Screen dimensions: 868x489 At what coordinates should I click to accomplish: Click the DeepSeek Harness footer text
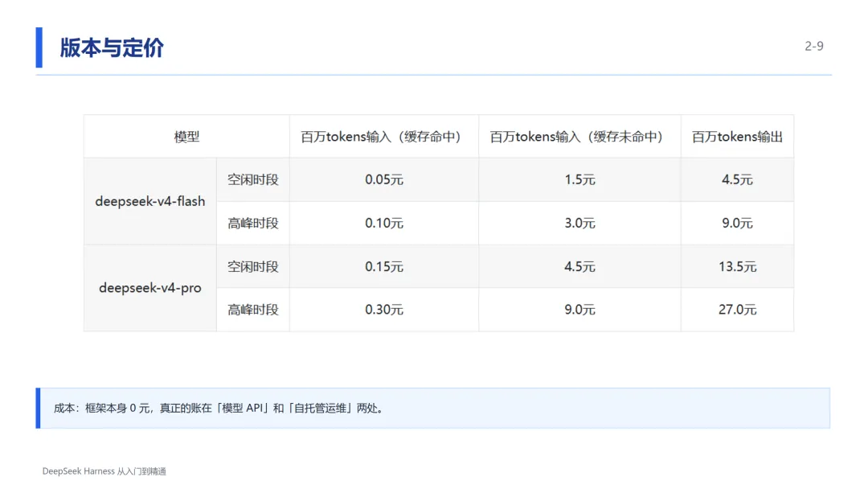(104, 471)
